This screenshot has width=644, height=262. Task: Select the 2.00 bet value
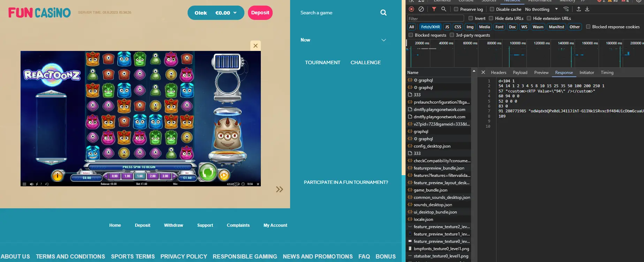coord(153,176)
